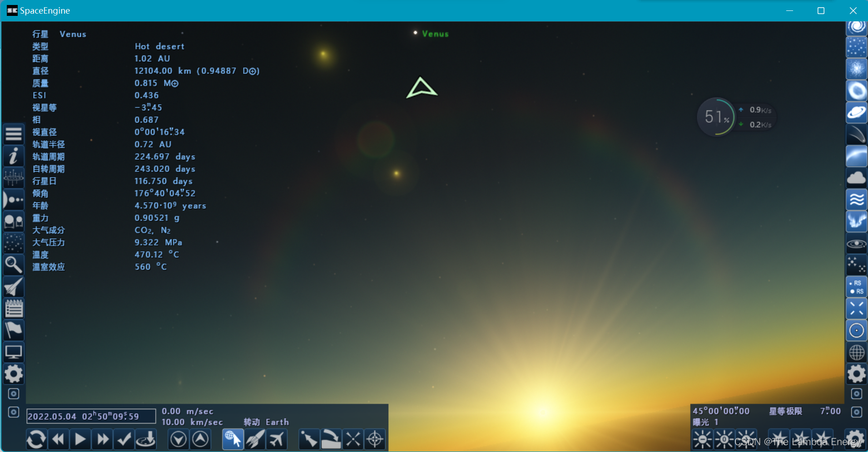
Task: Open the right sidebar settings gear
Action: 857,374
